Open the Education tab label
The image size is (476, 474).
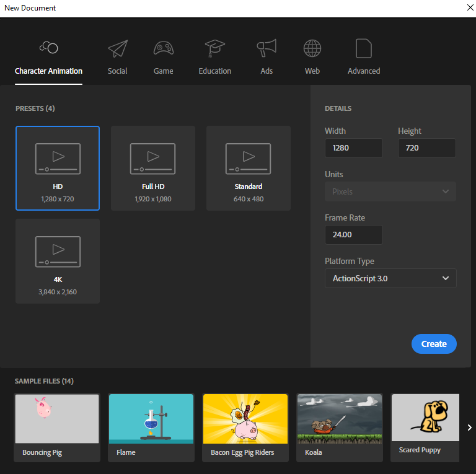tap(215, 71)
